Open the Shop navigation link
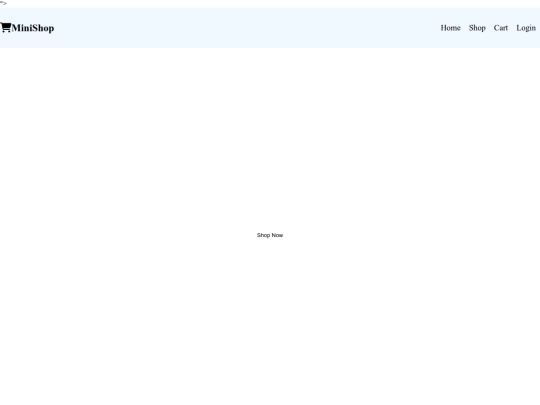 tap(477, 28)
